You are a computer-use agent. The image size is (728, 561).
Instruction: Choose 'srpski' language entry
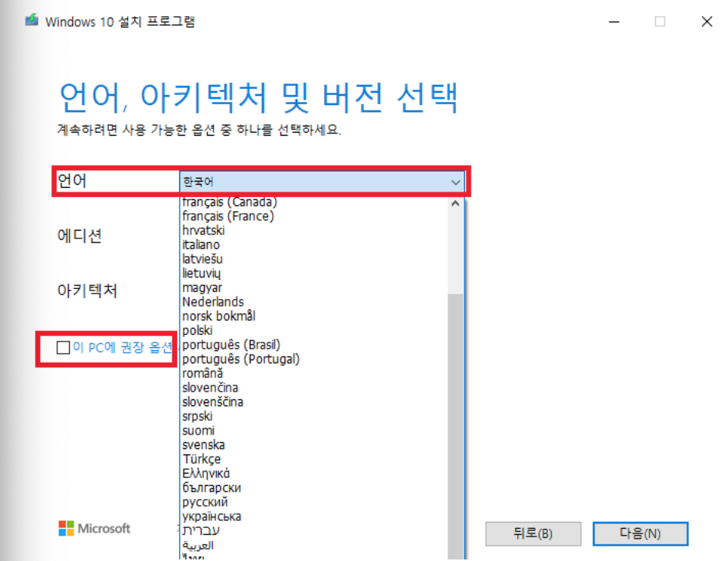314,417
